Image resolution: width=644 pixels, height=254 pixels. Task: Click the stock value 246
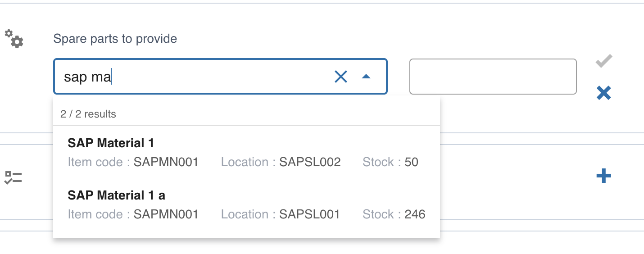[x=415, y=214]
